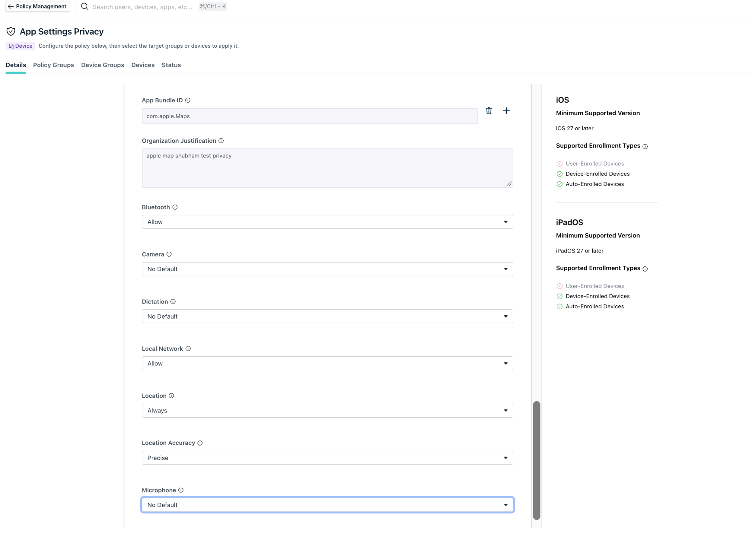Screen dimensions: 752x560
Task: Click the Organization Justification text area
Action: [327, 168]
